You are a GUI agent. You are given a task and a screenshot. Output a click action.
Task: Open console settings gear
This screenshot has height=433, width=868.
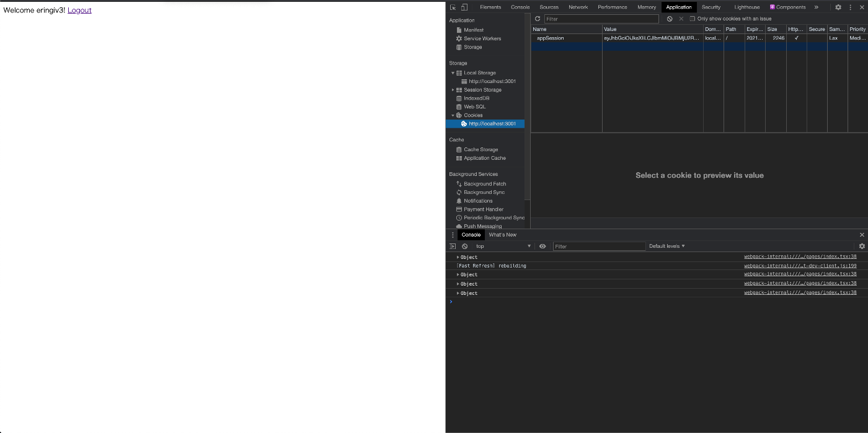tap(862, 246)
